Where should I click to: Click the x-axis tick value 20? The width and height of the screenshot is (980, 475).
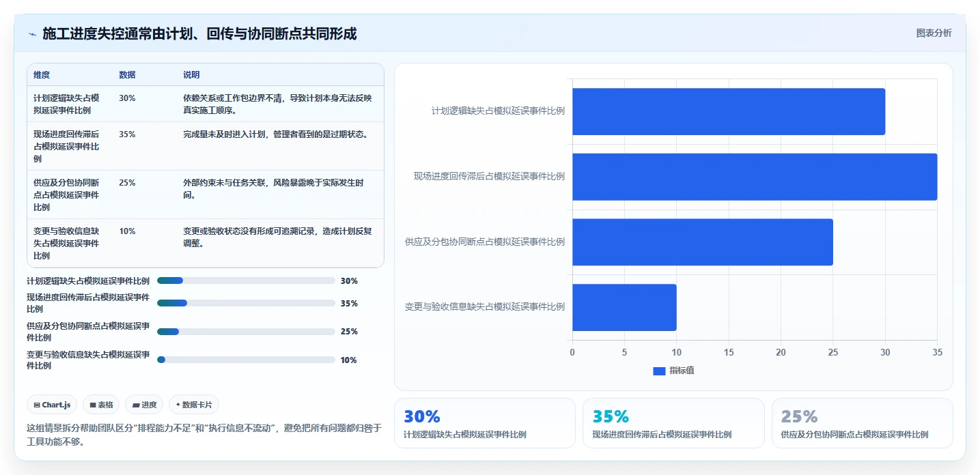click(x=781, y=352)
